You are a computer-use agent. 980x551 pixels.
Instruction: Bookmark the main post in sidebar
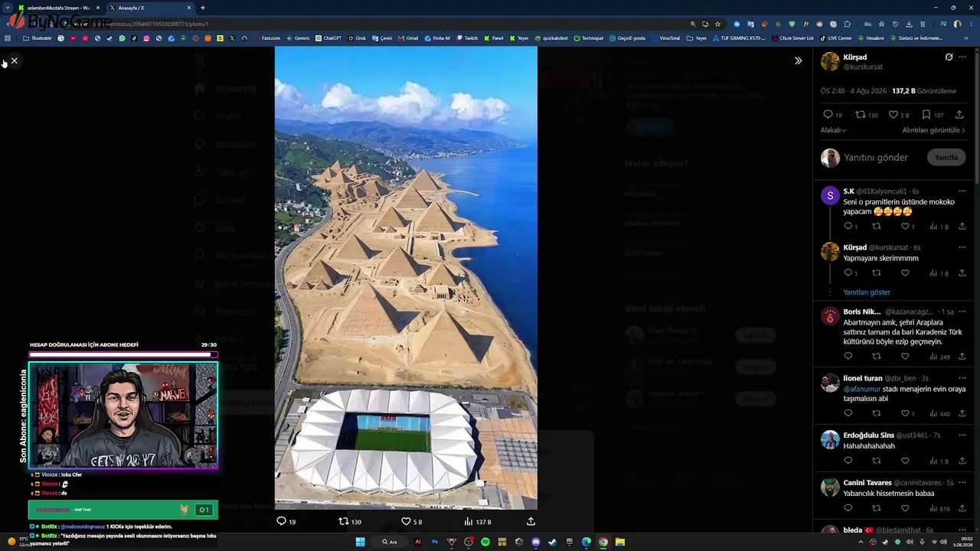click(926, 115)
